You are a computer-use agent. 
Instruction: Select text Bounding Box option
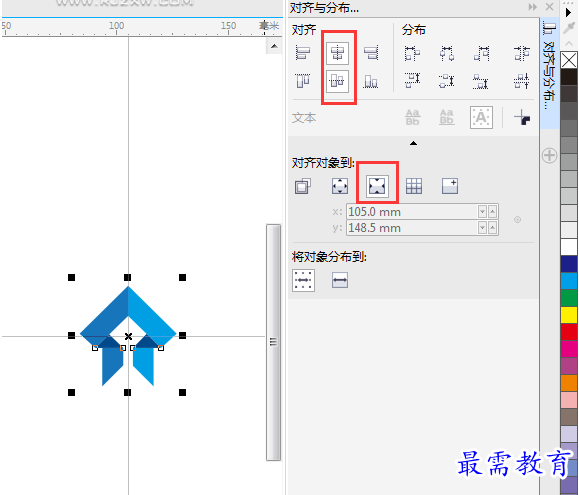[x=481, y=117]
